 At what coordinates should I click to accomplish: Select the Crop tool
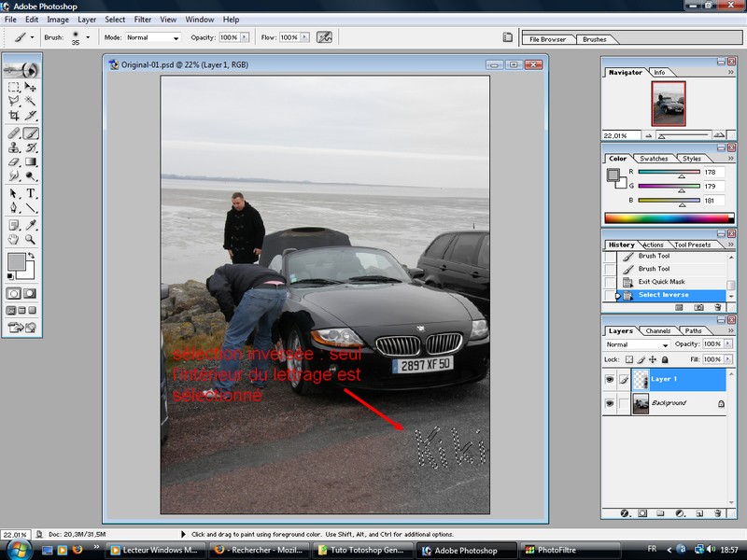(14, 115)
